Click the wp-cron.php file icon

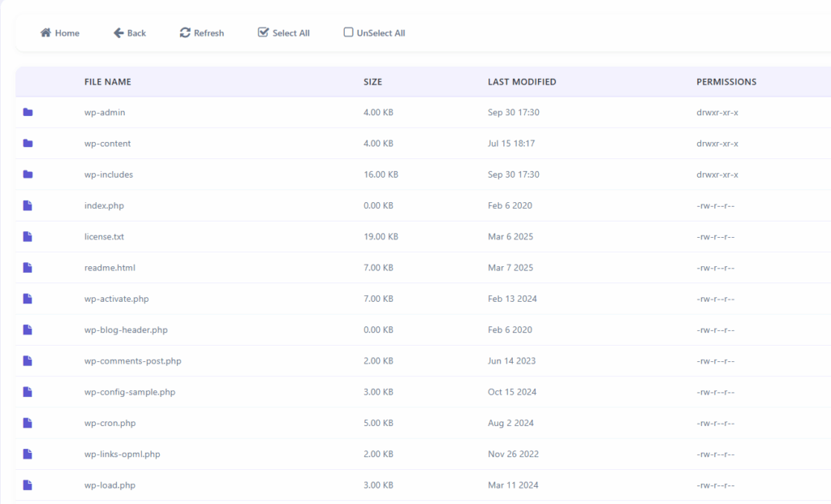point(28,423)
